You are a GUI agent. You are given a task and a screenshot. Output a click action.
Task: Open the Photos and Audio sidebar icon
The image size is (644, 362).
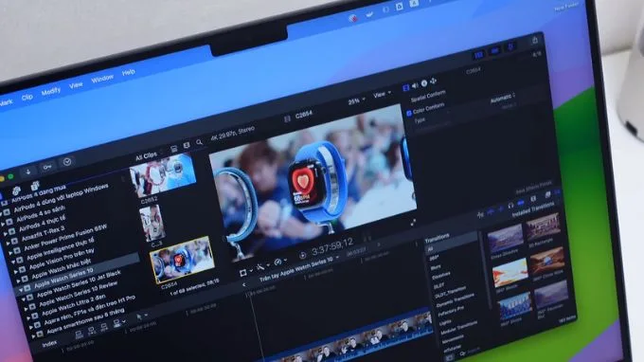[16, 190]
